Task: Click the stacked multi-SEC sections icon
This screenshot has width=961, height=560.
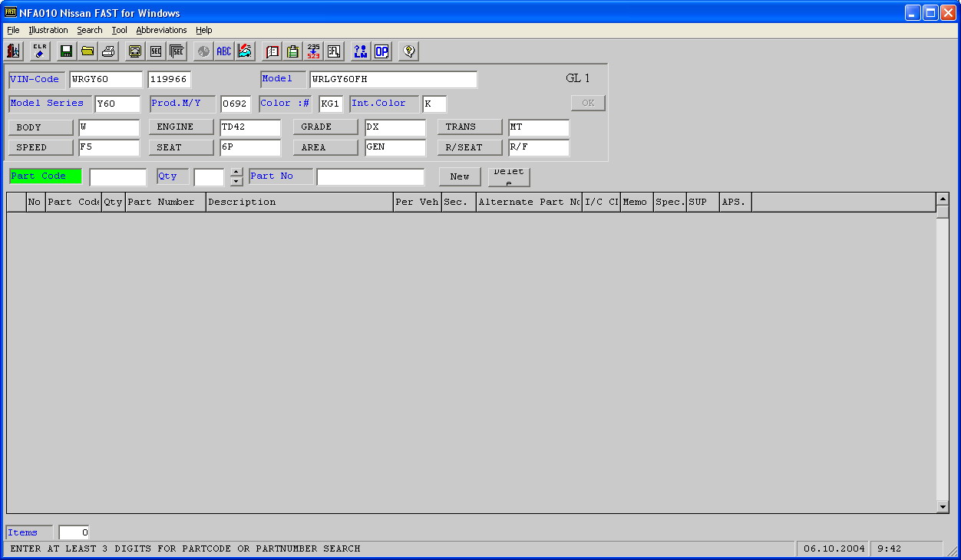Action: tap(177, 51)
